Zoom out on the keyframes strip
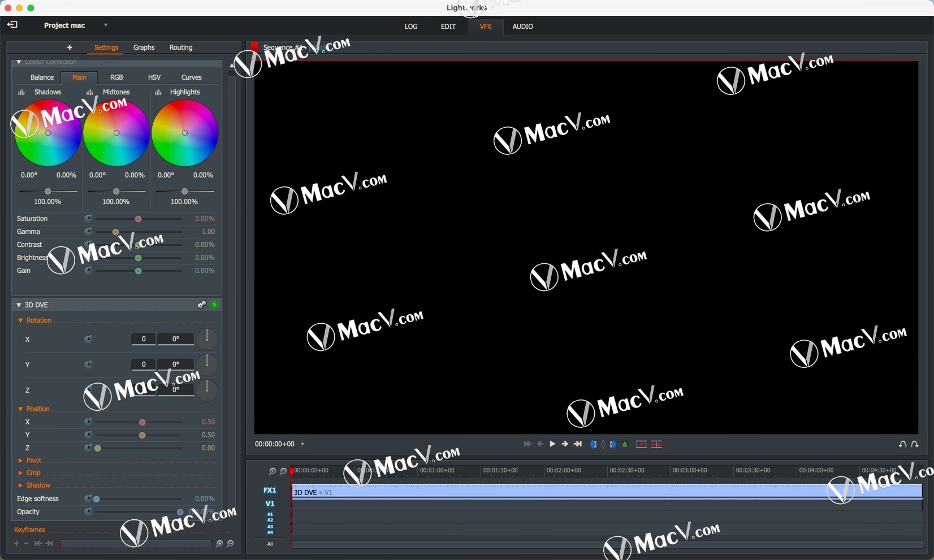The height and width of the screenshot is (560, 934). pyautogui.click(x=230, y=544)
